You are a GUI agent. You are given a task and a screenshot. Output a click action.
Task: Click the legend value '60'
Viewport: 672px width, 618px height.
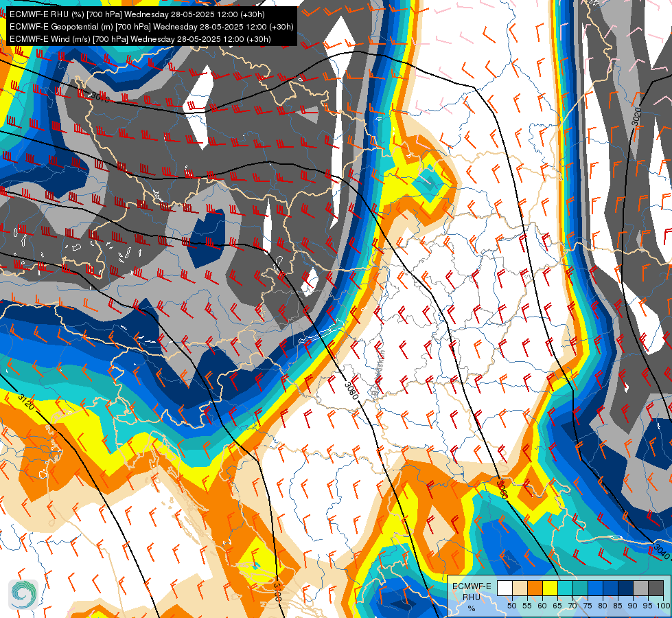point(542,606)
